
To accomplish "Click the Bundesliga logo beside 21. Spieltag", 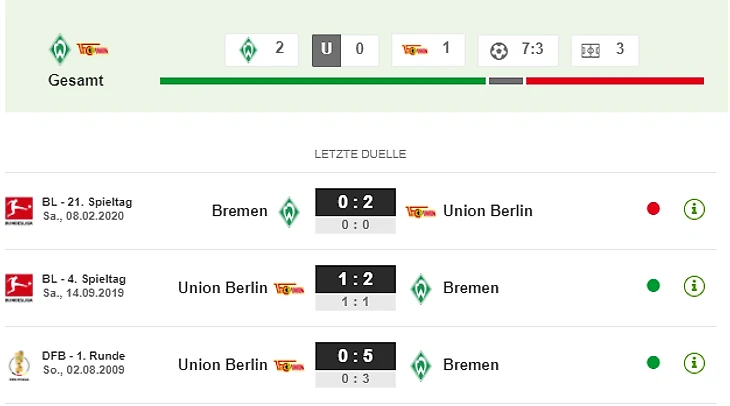I will (x=19, y=210).
